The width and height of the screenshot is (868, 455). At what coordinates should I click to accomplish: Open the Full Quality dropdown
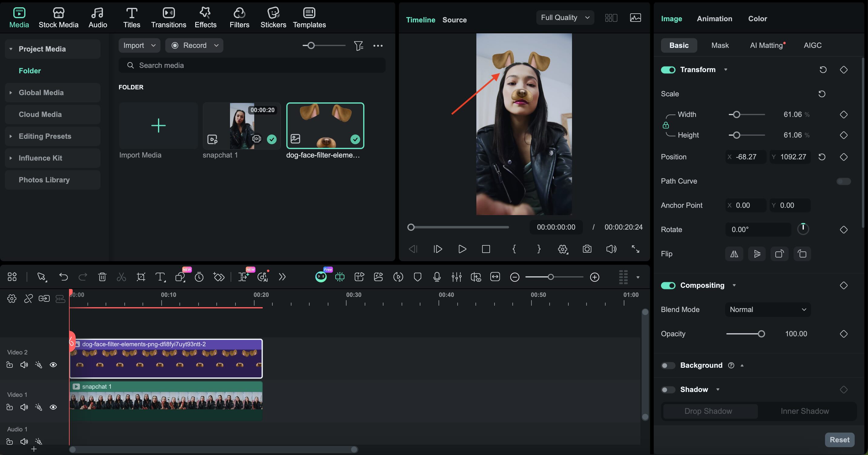(x=565, y=18)
